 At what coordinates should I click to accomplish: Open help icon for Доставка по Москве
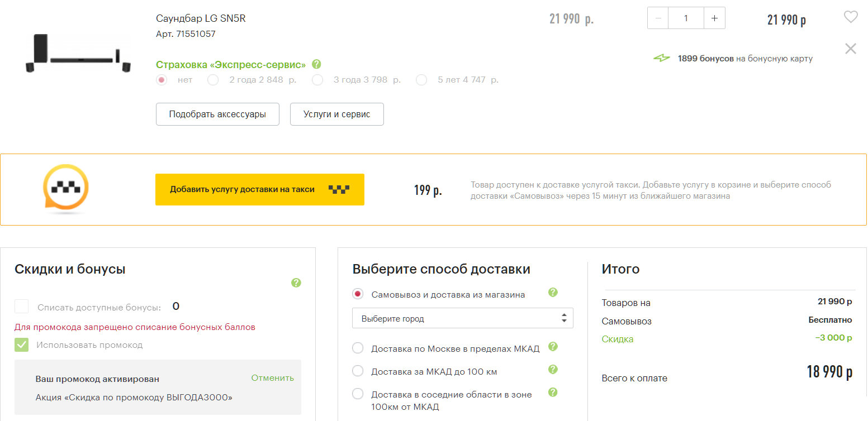(553, 347)
